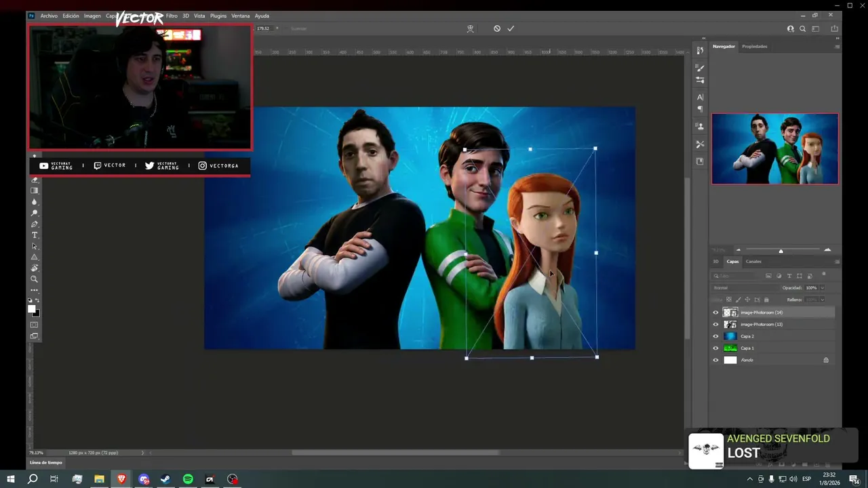Select the Triangle shape tool

pyautogui.click(x=35, y=257)
